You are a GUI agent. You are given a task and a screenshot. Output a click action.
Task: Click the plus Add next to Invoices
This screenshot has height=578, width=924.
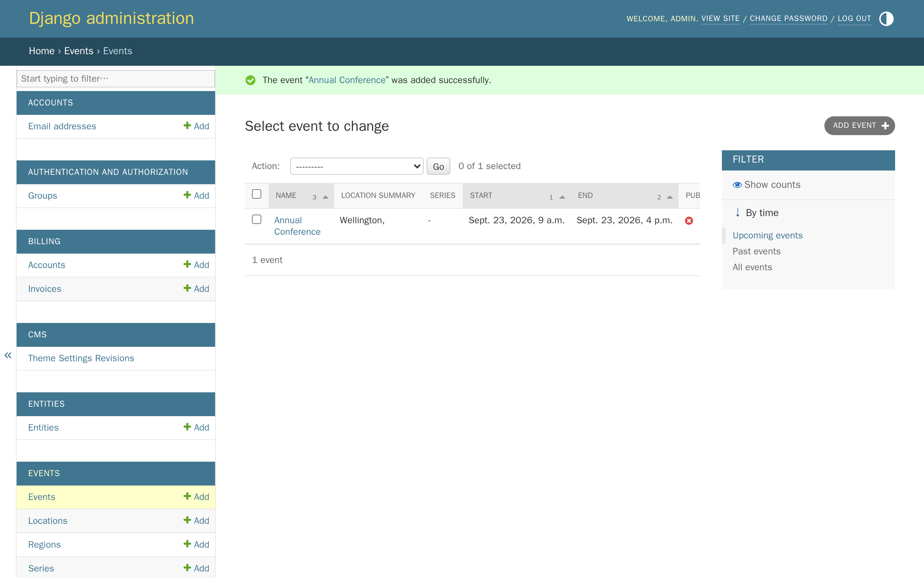click(x=196, y=289)
